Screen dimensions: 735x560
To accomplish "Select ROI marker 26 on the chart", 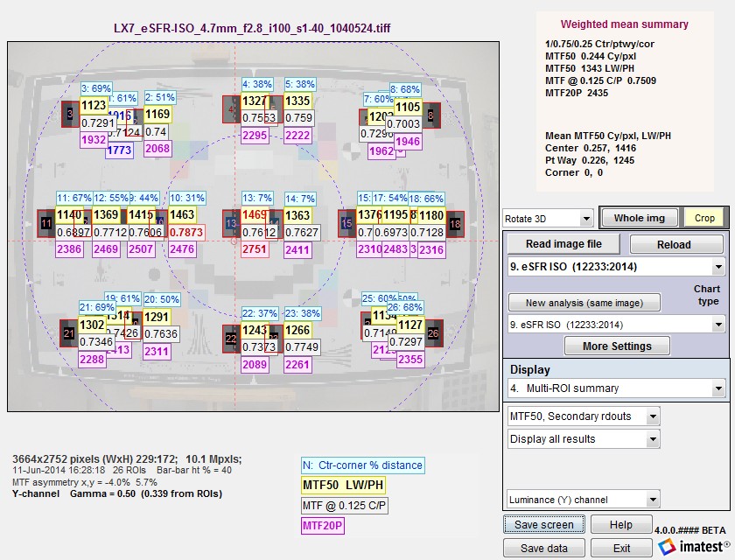I will (x=433, y=333).
